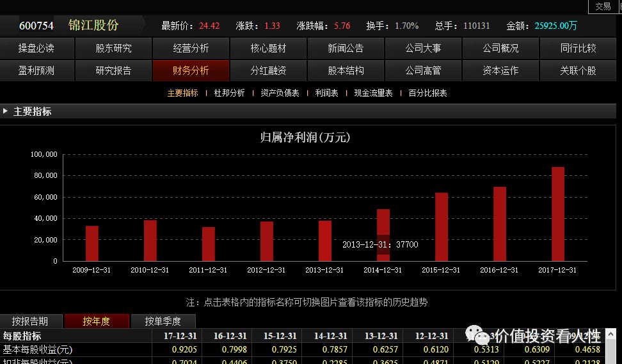The width and height of the screenshot is (622, 364).
Task: Click the 0.9205 earnings value cell
Action: [184, 350]
